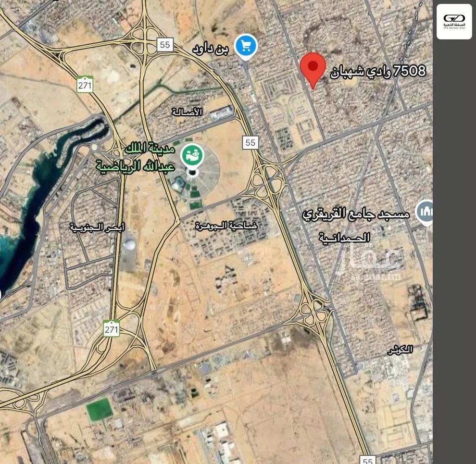Tap the mosque marker icon at right edge
The width and height of the screenshot is (476, 464).
425,213
